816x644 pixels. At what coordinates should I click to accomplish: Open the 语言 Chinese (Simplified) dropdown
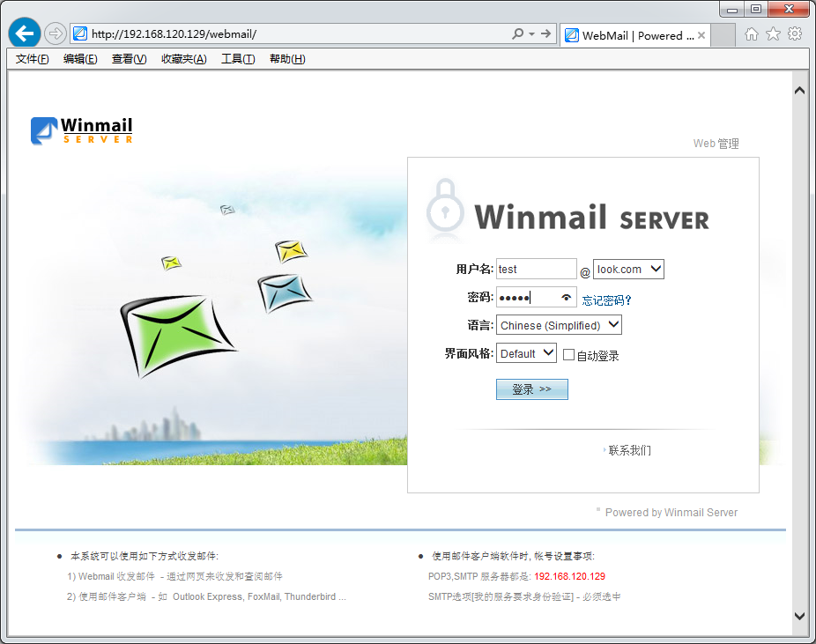(559, 325)
